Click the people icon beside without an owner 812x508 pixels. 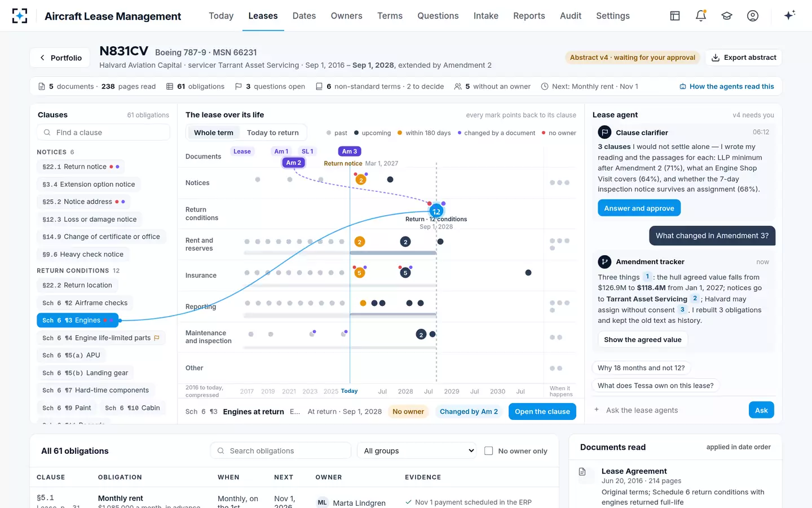tap(458, 86)
